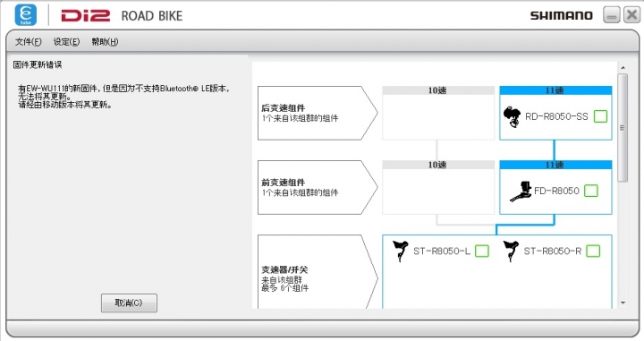Click the 后变速组件 category arrow box
Screen dimensions: 644x341
click(x=318, y=113)
